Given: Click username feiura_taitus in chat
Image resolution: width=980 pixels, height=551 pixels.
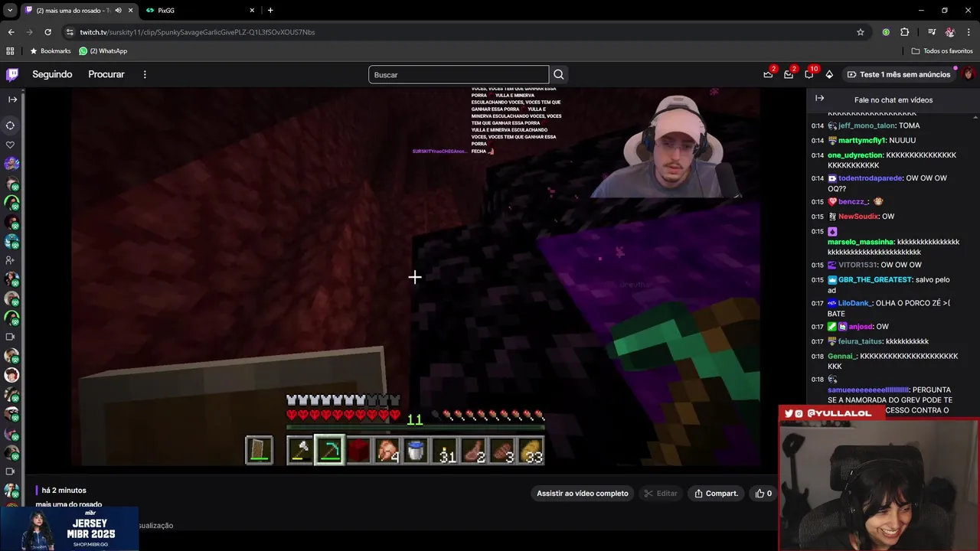Looking at the screenshot, I should click(861, 342).
